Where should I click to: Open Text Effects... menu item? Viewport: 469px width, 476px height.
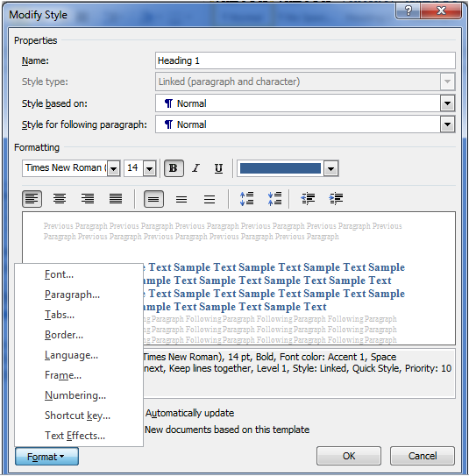click(x=75, y=436)
